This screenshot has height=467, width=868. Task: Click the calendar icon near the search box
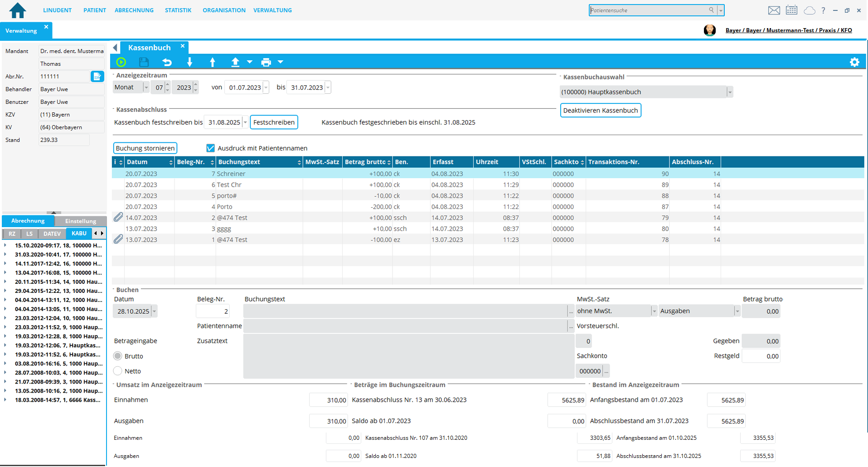(x=792, y=10)
